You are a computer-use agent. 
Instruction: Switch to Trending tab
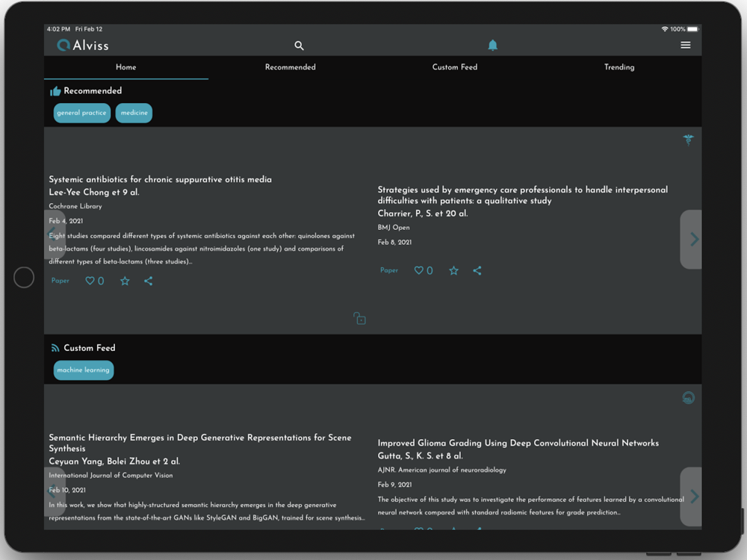pos(619,67)
